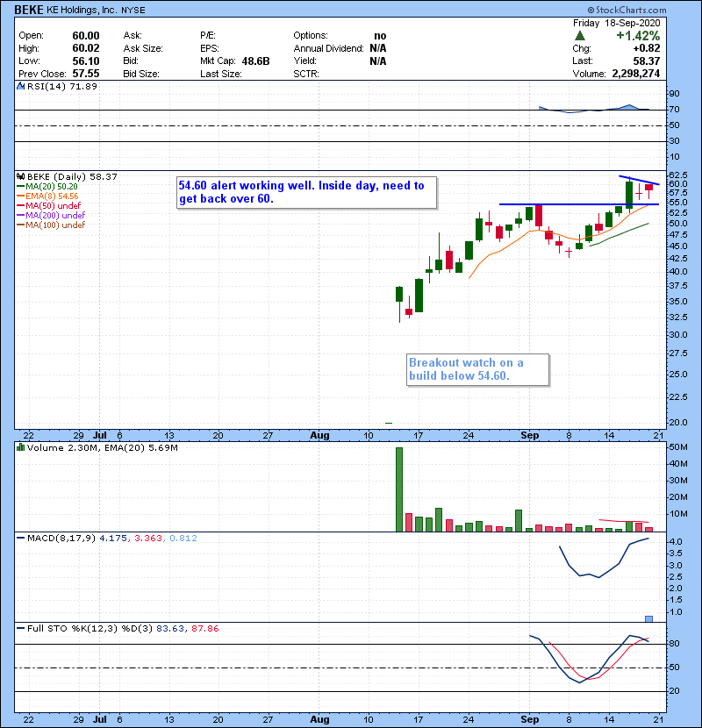Screen dimensions: 702x728
Task: Click the candlestick icon beside BEKE (Daily)
Action: 20,177
